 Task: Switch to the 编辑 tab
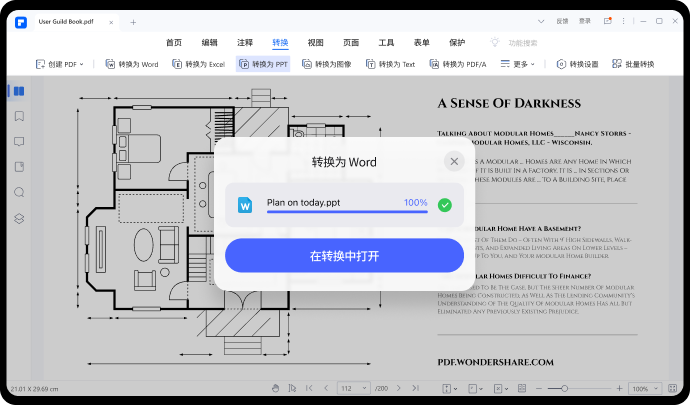pyautogui.click(x=209, y=43)
